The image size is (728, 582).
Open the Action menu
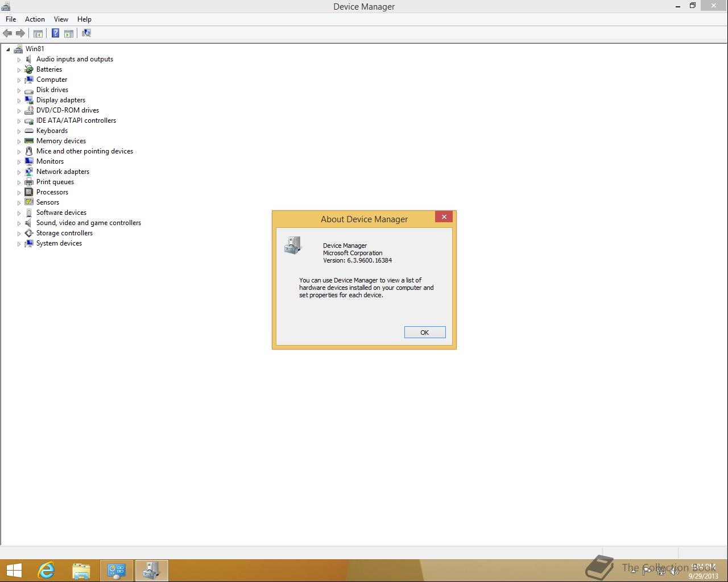[x=35, y=19]
